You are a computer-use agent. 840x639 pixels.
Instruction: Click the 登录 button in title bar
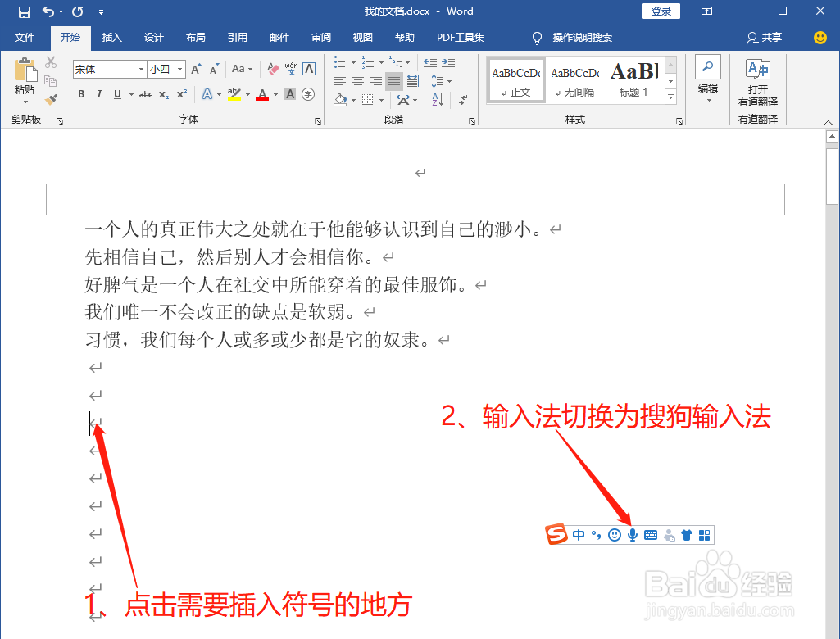[661, 11]
